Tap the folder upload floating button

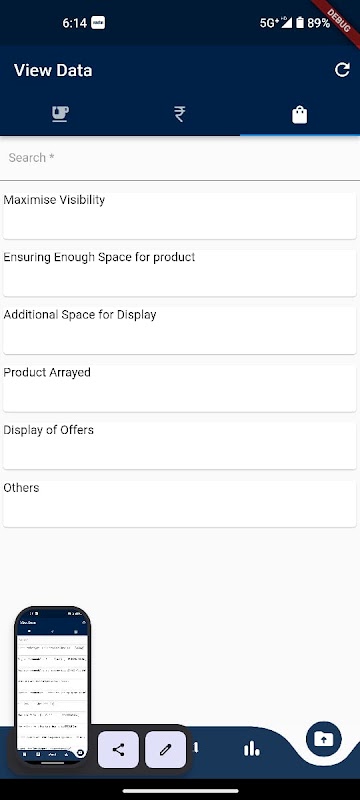(324, 738)
